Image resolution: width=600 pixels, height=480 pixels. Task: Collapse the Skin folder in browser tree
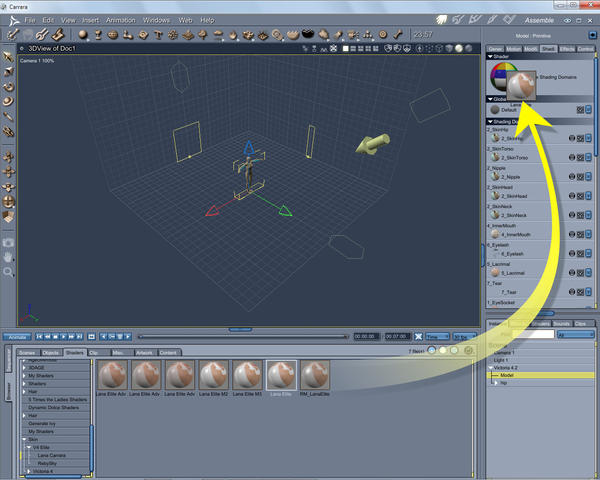[24, 439]
